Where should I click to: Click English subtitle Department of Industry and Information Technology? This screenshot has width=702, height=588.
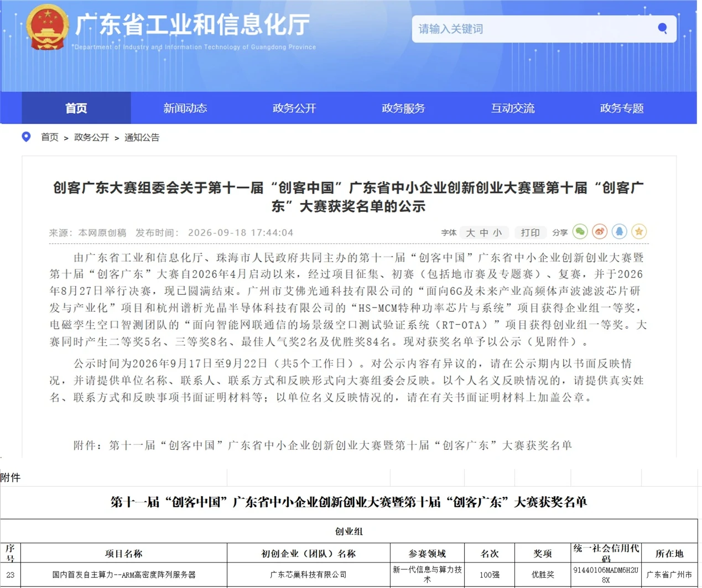coord(195,47)
